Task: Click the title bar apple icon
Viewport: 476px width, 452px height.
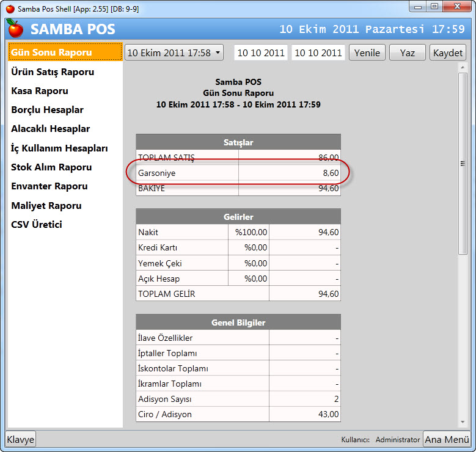Action: (10, 9)
